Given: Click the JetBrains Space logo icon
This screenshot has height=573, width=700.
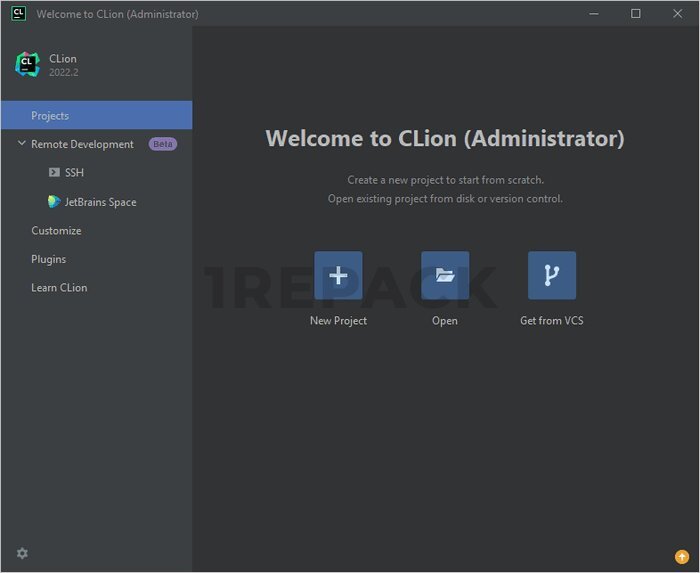Looking at the screenshot, I should point(54,202).
